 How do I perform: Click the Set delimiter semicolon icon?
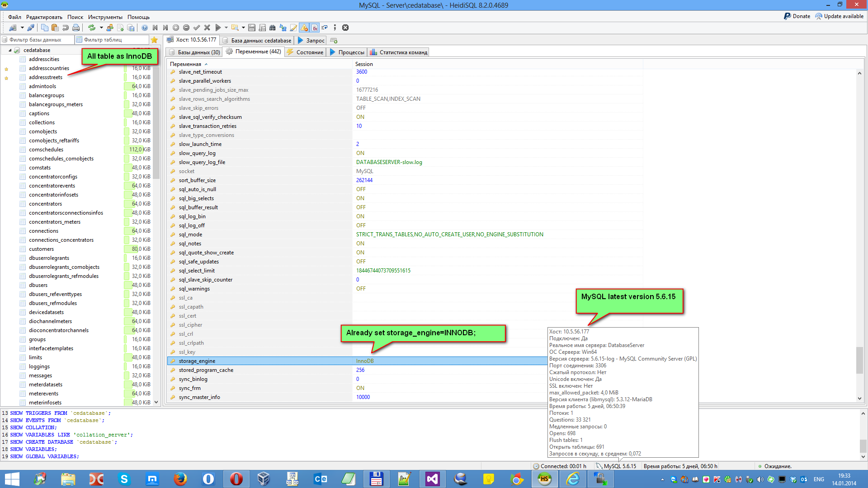335,28
